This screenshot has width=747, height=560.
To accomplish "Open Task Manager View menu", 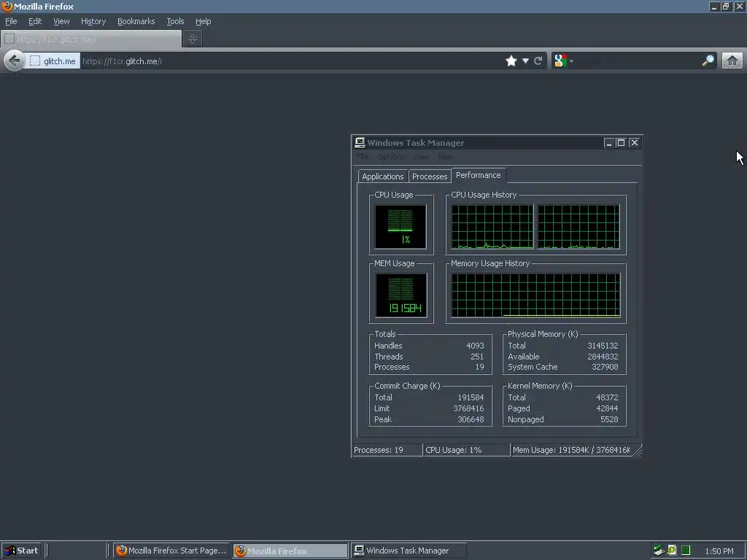I will coord(421,157).
